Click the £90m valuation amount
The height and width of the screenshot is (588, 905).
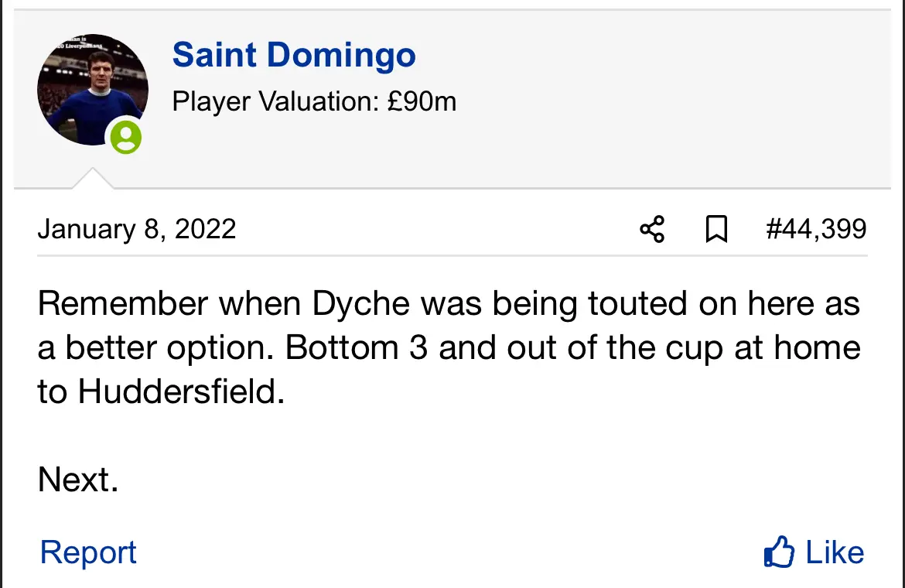(x=422, y=101)
